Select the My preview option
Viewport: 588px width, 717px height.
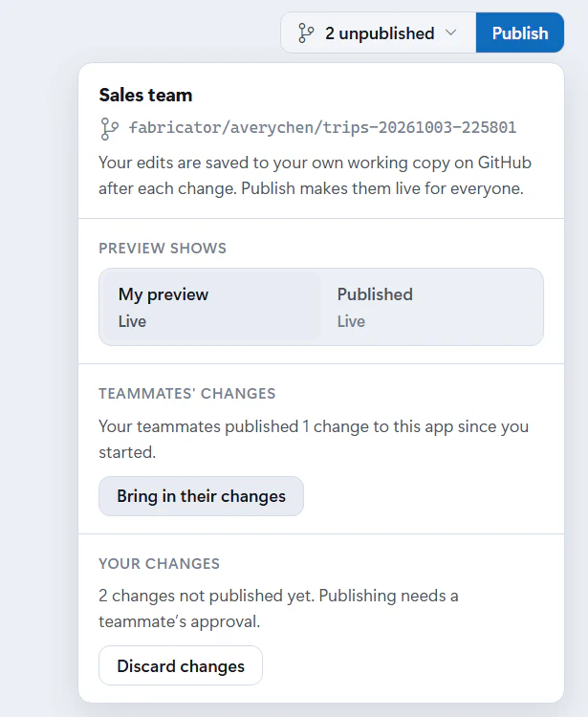[x=210, y=307]
